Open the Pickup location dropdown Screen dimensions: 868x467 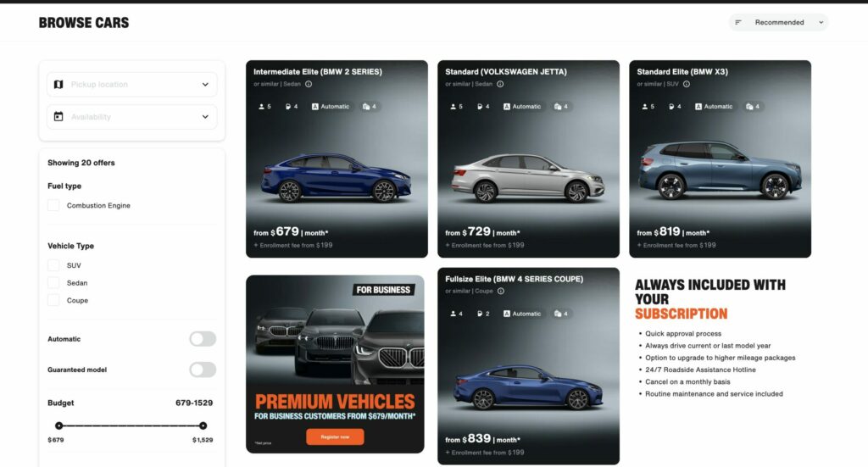coord(131,84)
